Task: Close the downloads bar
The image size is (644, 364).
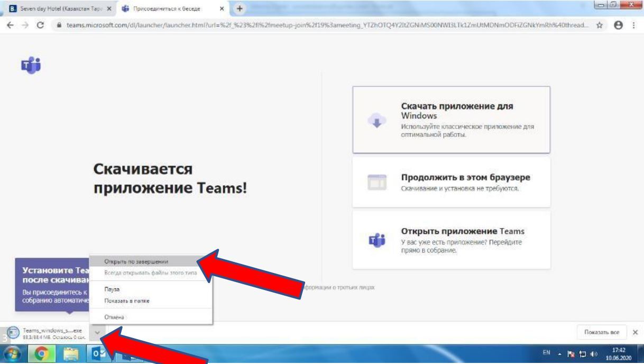Action: (x=635, y=332)
